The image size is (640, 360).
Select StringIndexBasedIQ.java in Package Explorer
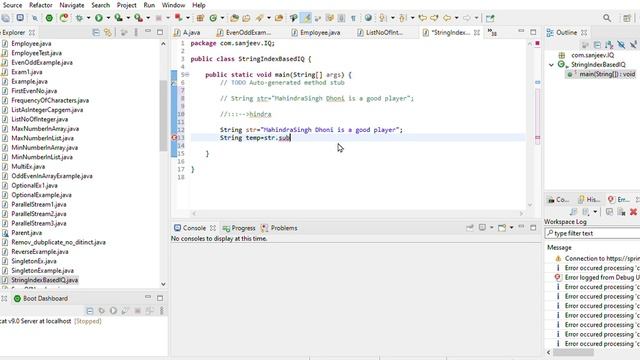coord(44,280)
